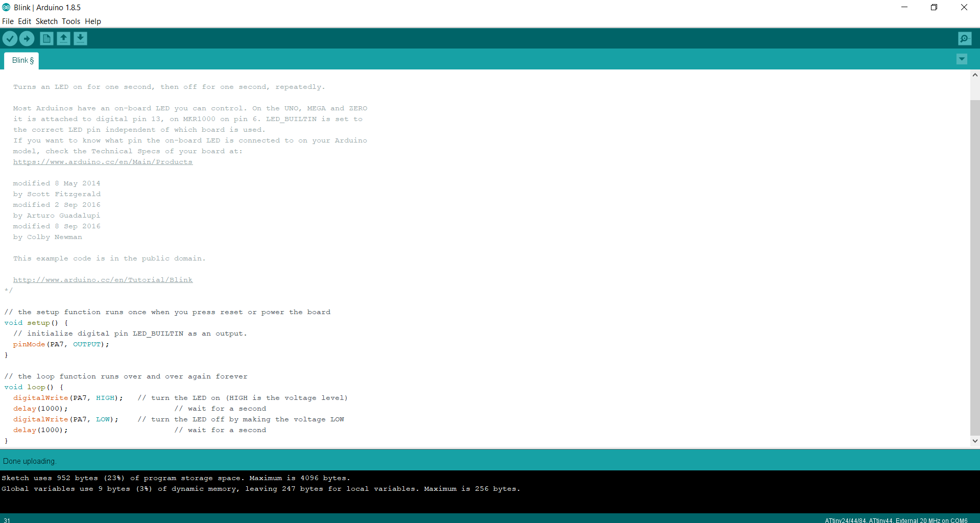
Task: Click the 'by Arturo Guadalupi' comment line
Action: [57, 216]
